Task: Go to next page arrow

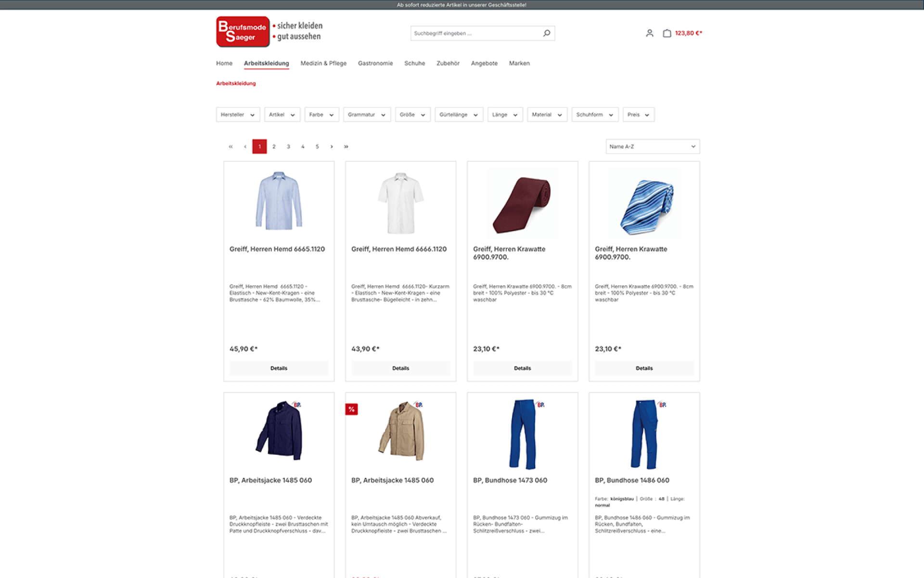Action: pos(332,146)
